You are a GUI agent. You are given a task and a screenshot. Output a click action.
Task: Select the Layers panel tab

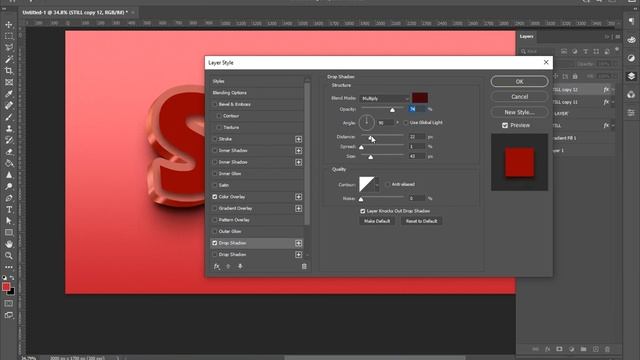pyautogui.click(x=527, y=36)
